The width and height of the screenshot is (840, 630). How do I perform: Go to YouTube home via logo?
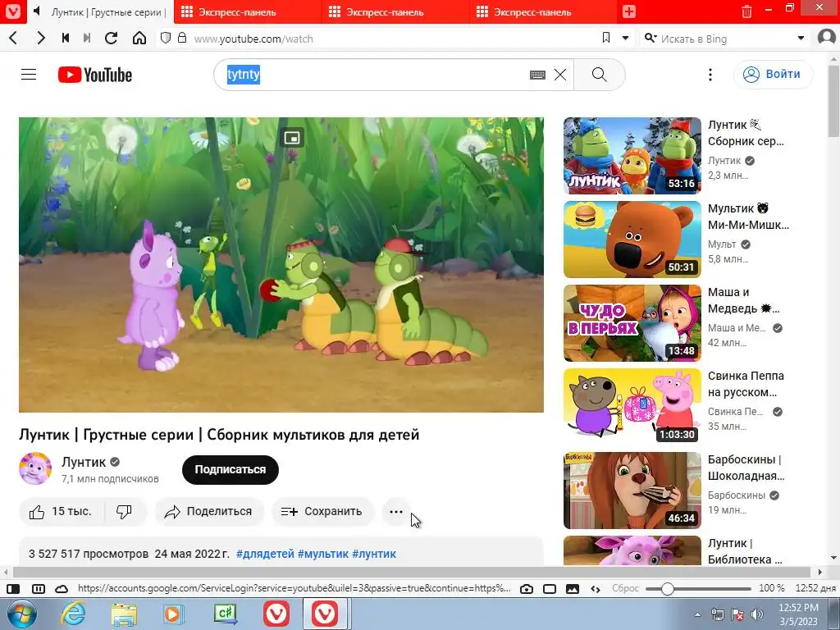point(95,75)
